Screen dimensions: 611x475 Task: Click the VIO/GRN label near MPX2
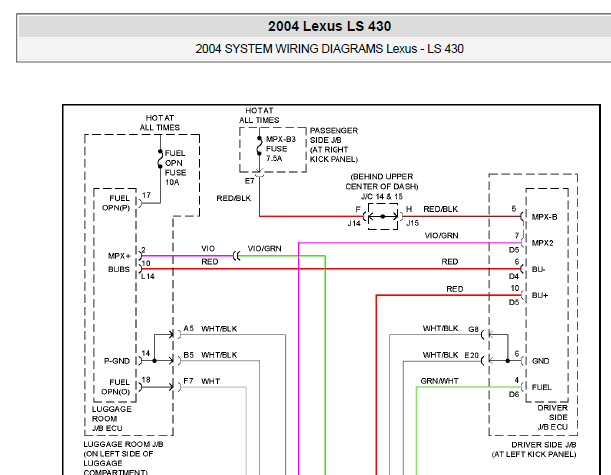pyautogui.click(x=441, y=235)
